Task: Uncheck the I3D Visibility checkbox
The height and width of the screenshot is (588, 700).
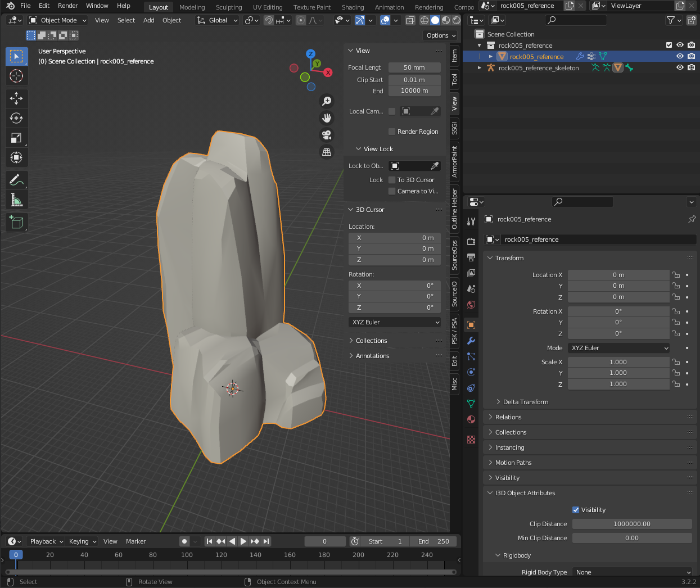Action: pyautogui.click(x=576, y=510)
